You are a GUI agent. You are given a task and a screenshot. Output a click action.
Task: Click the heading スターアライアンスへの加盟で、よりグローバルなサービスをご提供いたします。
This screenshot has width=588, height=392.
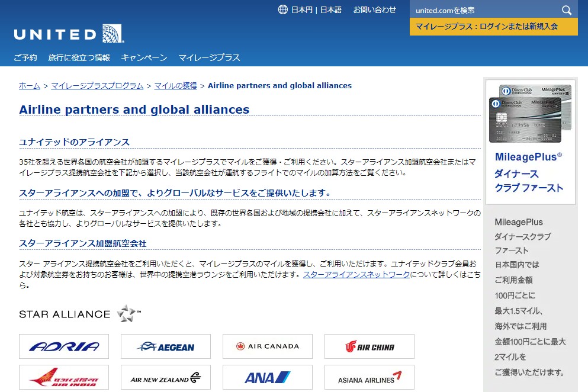tap(176, 193)
